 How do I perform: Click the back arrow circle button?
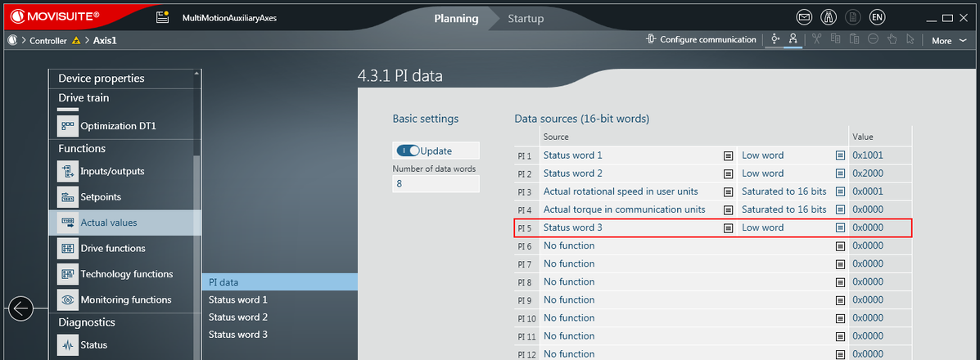tap(20, 308)
